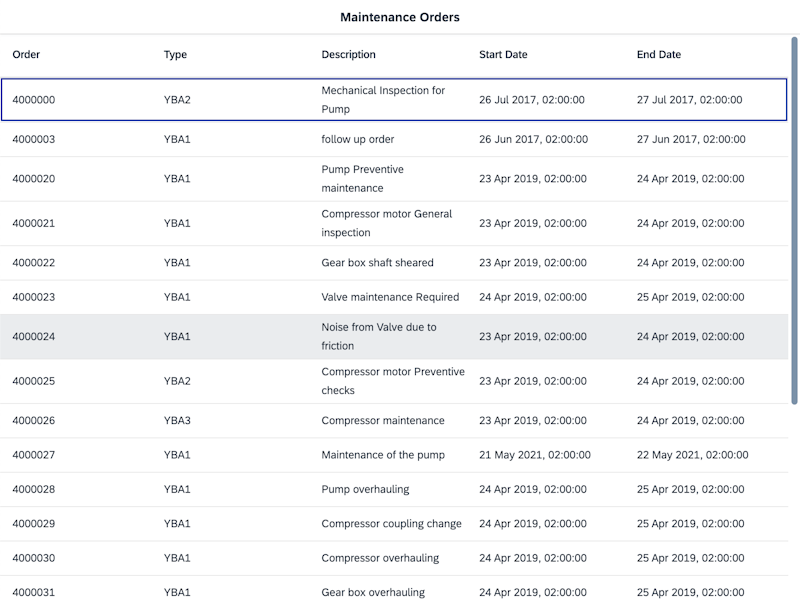Click the End Date column header

click(659, 55)
